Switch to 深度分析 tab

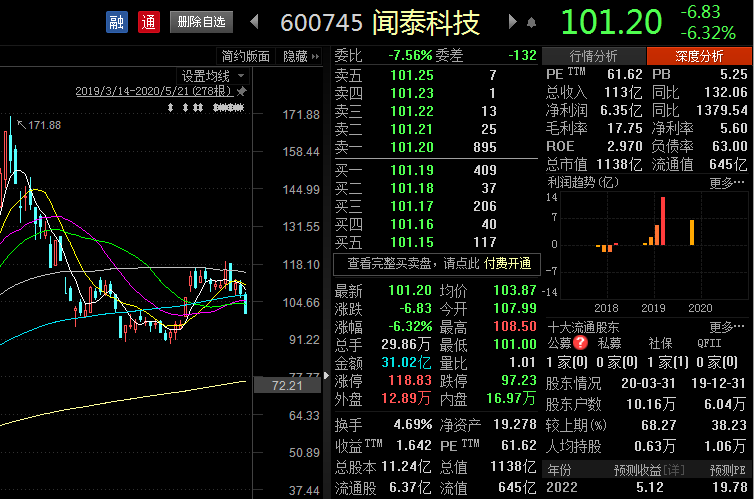point(699,56)
